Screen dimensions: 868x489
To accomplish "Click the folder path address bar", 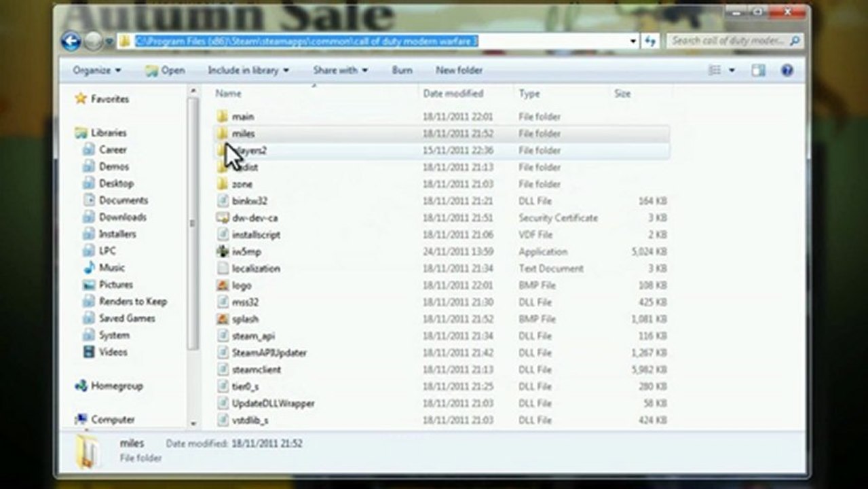I will [x=379, y=41].
